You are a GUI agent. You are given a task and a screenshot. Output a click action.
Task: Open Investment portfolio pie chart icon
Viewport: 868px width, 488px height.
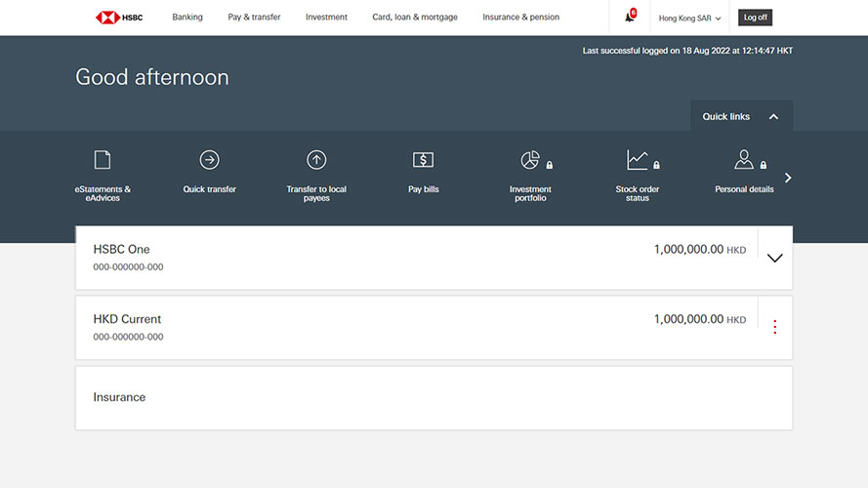530,160
